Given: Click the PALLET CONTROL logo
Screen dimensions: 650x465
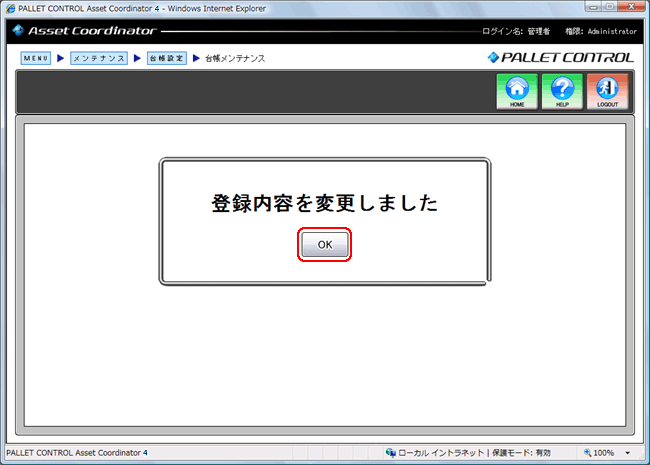Looking at the screenshot, I should point(560,58).
